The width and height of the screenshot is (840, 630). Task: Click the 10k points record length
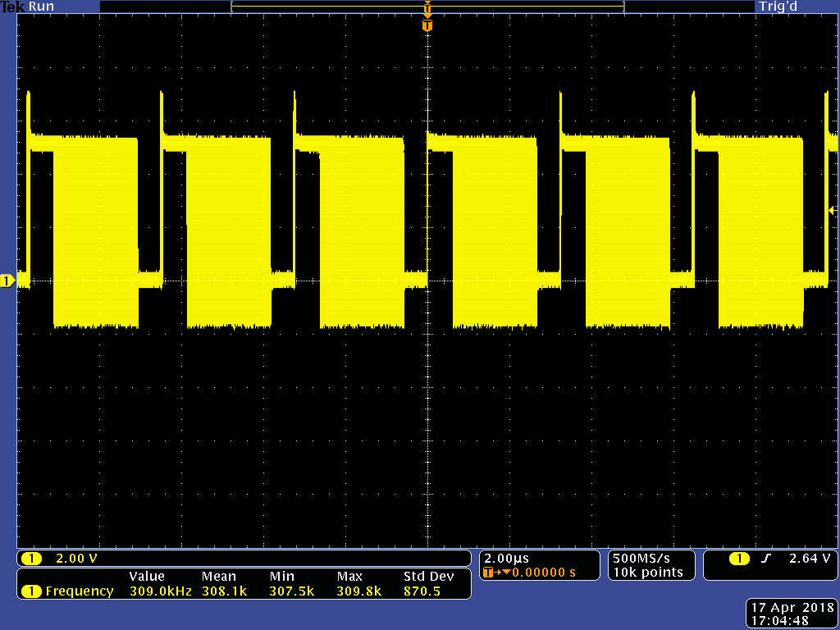648,573
